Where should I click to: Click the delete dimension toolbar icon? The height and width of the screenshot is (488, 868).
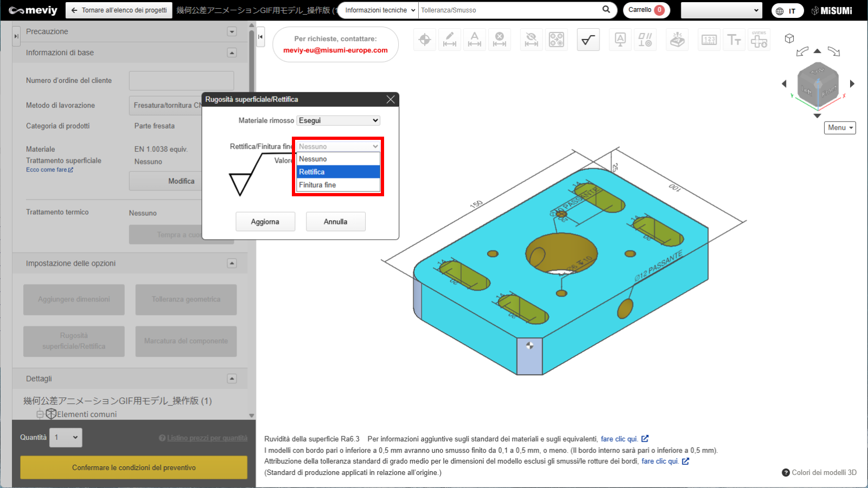(500, 40)
